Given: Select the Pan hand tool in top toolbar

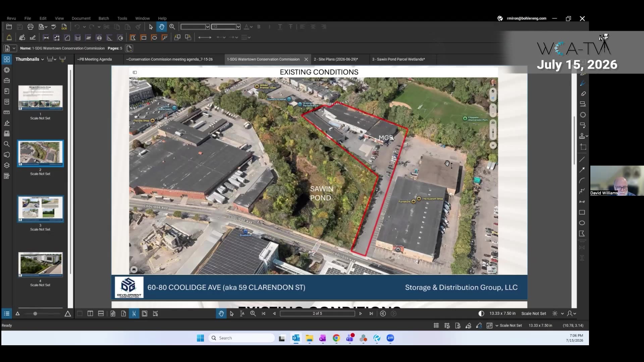Looking at the screenshot, I should coord(162,27).
